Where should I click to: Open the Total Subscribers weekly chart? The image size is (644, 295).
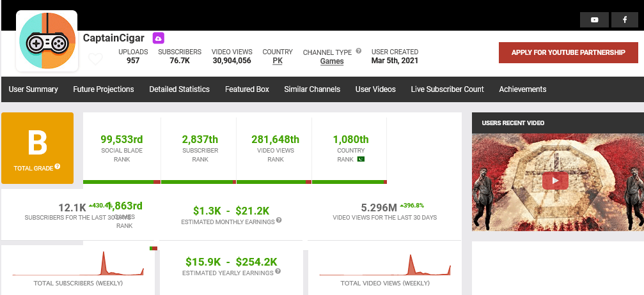tap(78, 265)
